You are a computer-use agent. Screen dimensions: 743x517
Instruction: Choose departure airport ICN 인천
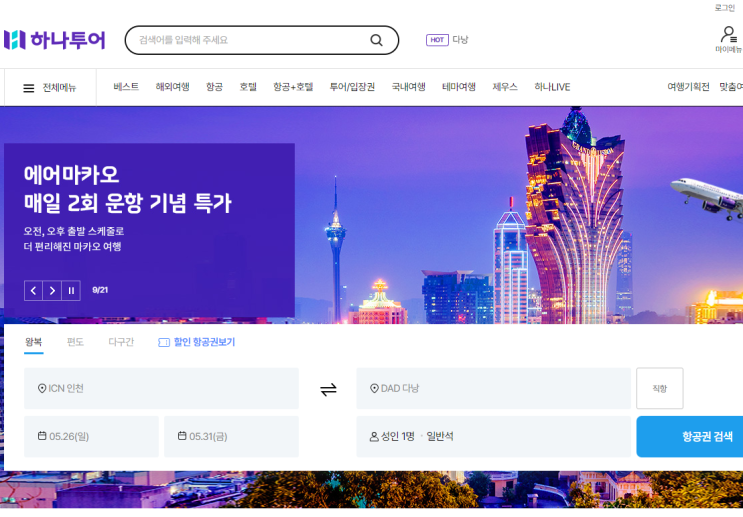click(x=162, y=389)
